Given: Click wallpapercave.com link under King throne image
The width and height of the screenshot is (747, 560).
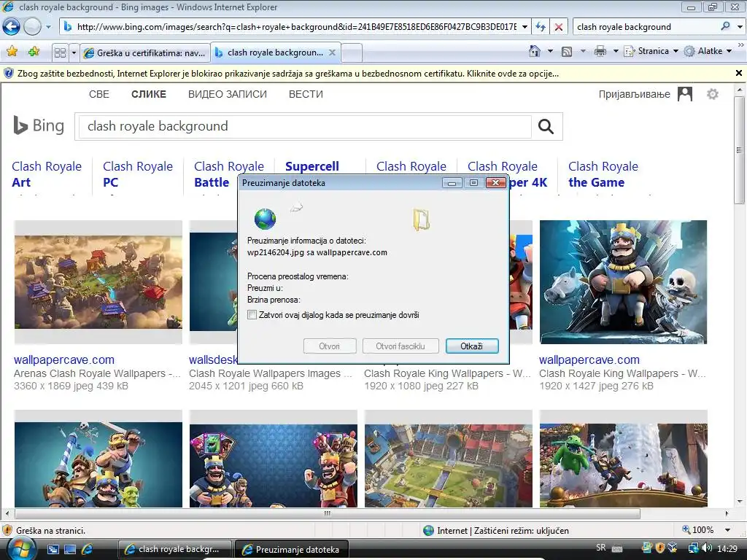Looking at the screenshot, I should click(589, 360).
